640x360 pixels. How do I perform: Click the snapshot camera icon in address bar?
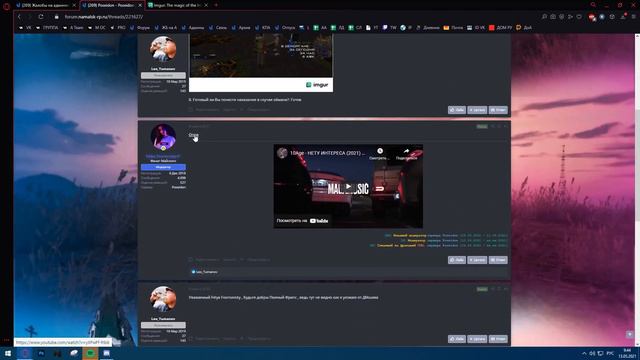coord(553,17)
